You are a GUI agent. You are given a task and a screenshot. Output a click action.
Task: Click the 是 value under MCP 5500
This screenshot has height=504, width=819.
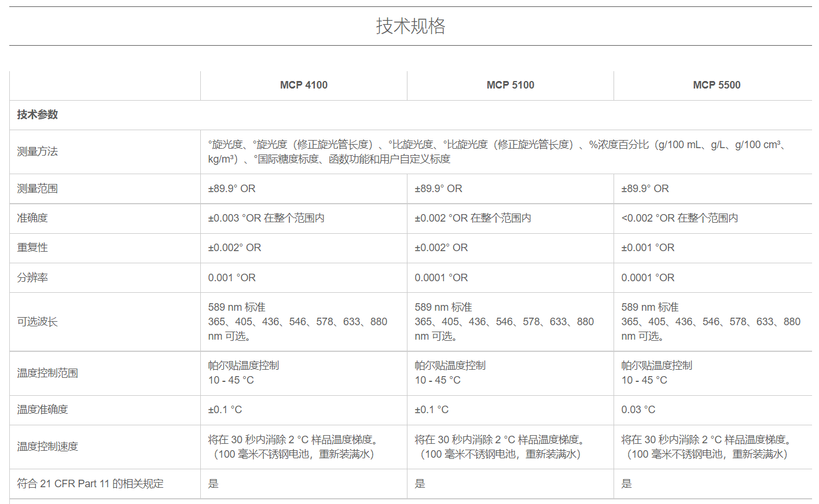coord(626,484)
